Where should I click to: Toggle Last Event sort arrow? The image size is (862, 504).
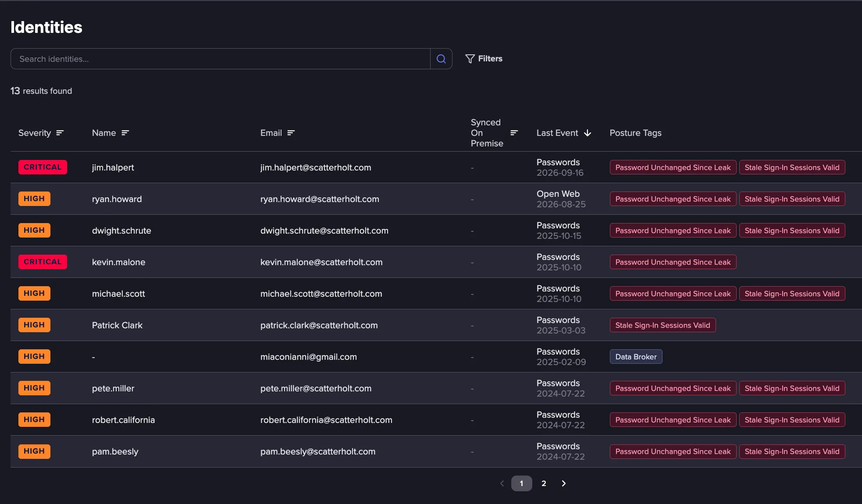tap(588, 133)
